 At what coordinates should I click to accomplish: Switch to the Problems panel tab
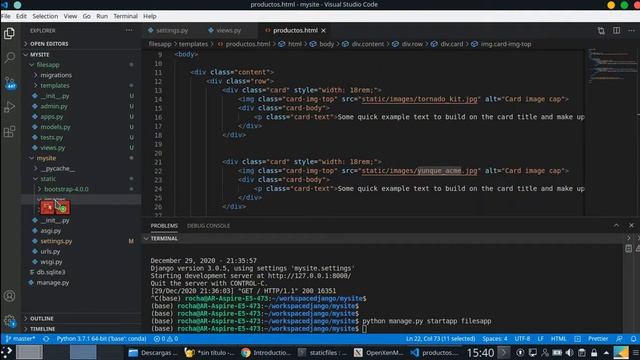[164, 225]
